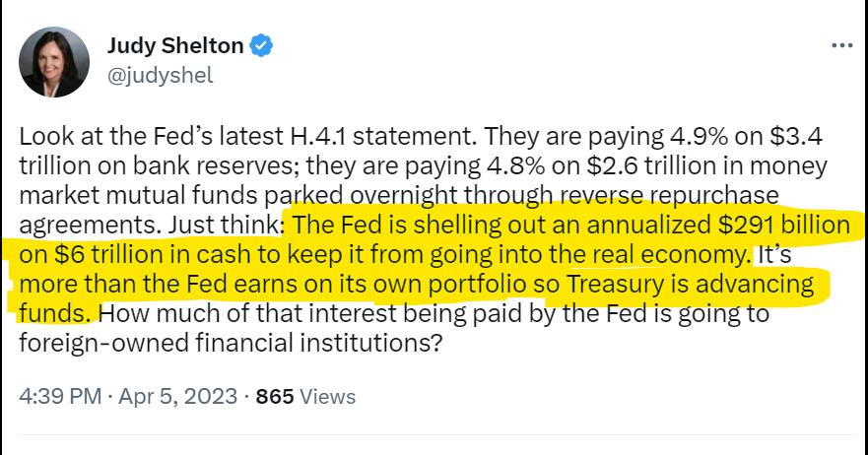Open the three-dot more options menu
This screenshot has height=455, width=868.
click(x=841, y=45)
